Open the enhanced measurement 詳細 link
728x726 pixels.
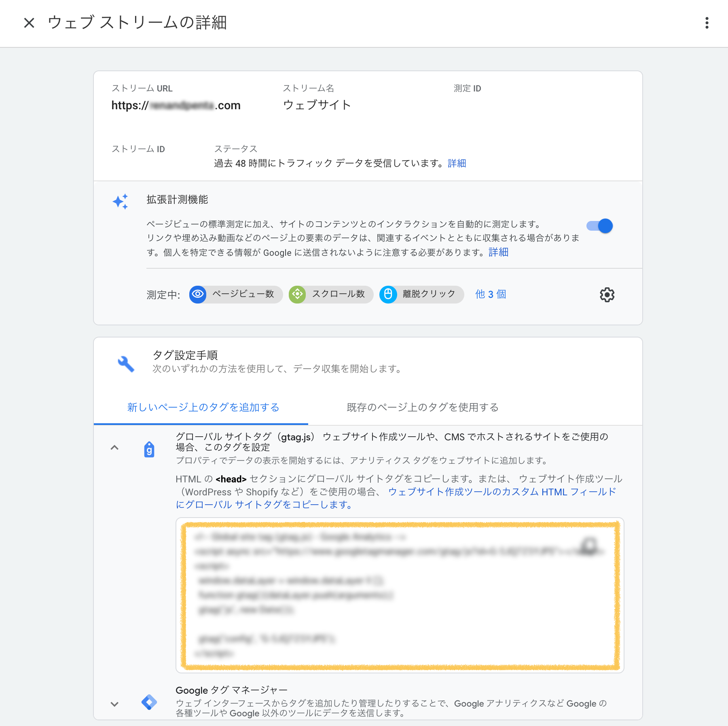tap(498, 253)
